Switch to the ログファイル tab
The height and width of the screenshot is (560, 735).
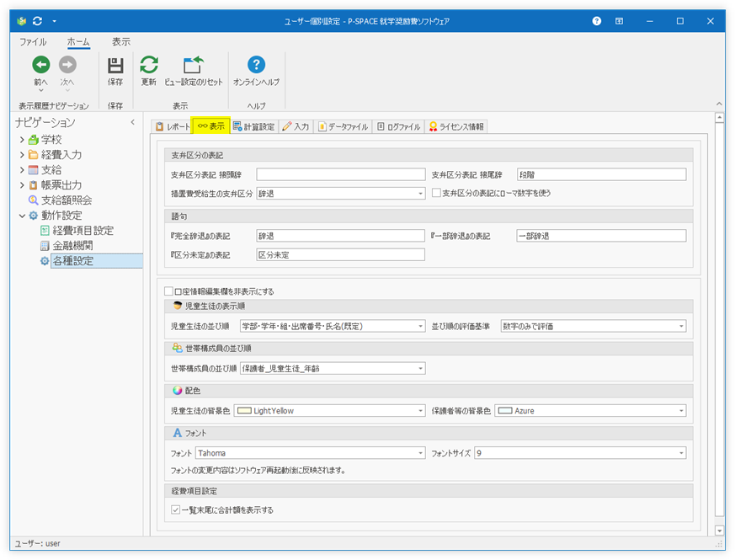pyautogui.click(x=399, y=126)
